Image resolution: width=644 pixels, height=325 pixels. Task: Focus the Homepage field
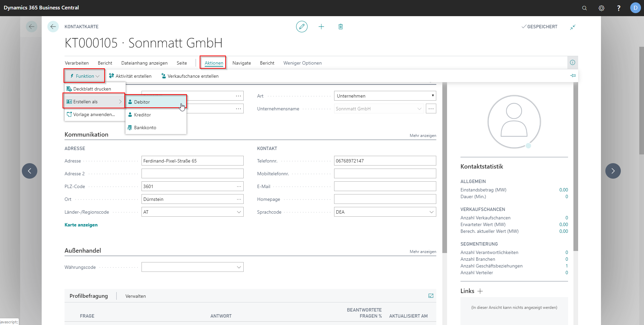click(x=385, y=199)
